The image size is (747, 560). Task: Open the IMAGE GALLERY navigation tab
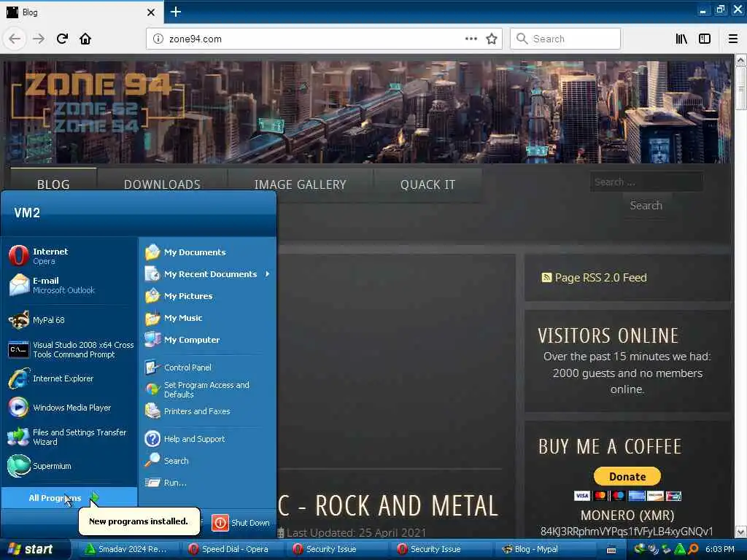click(300, 184)
